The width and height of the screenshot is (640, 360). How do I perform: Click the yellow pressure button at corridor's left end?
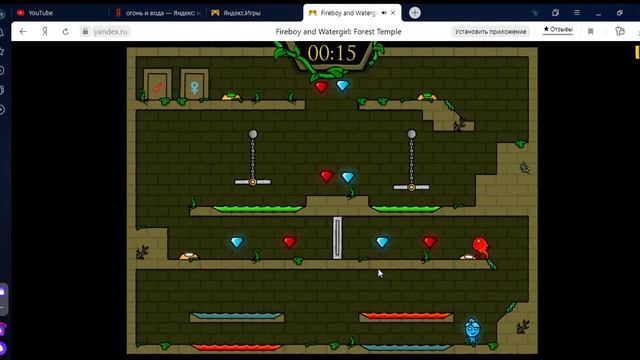[x=189, y=256]
